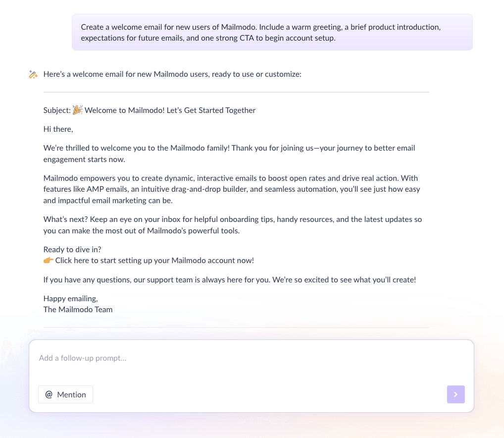Viewport: 504px width, 438px height.
Task: Click the @ symbol inside the Mention button
Action: point(49,394)
